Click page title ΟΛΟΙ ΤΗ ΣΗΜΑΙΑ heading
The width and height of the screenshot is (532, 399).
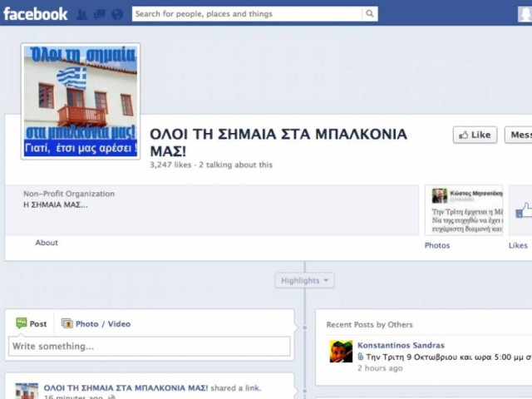(x=278, y=142)
